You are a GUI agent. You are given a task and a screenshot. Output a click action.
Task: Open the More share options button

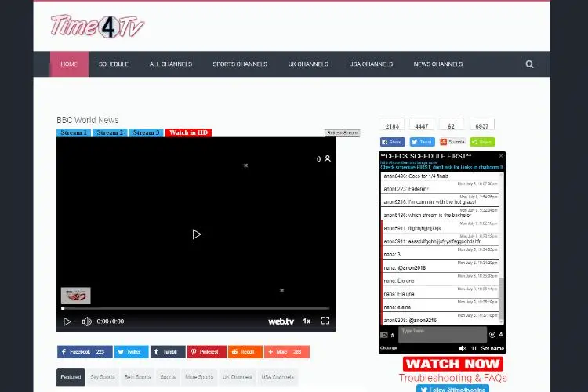click(x=287, y=352)
